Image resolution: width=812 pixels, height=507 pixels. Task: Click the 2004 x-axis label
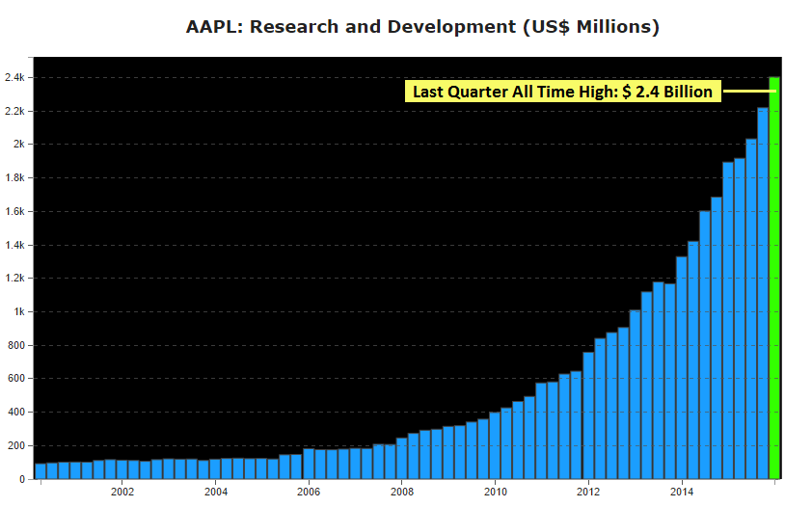215,492
